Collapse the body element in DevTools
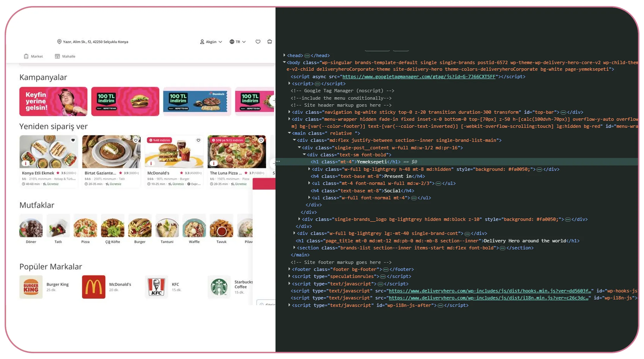644x359 pixels. [x=284, y=62]
